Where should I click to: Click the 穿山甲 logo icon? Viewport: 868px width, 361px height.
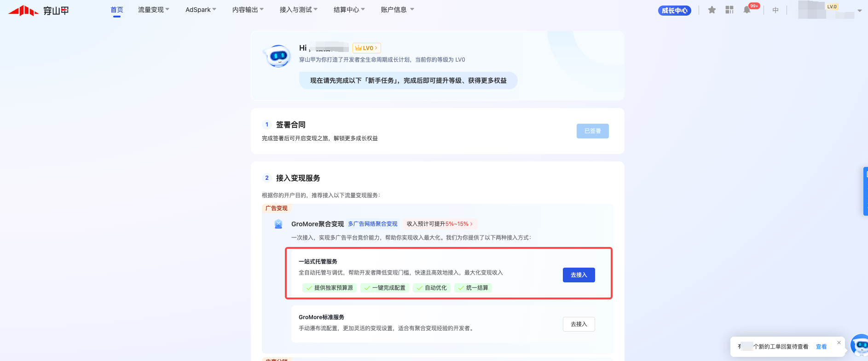(x=23, y=10)
